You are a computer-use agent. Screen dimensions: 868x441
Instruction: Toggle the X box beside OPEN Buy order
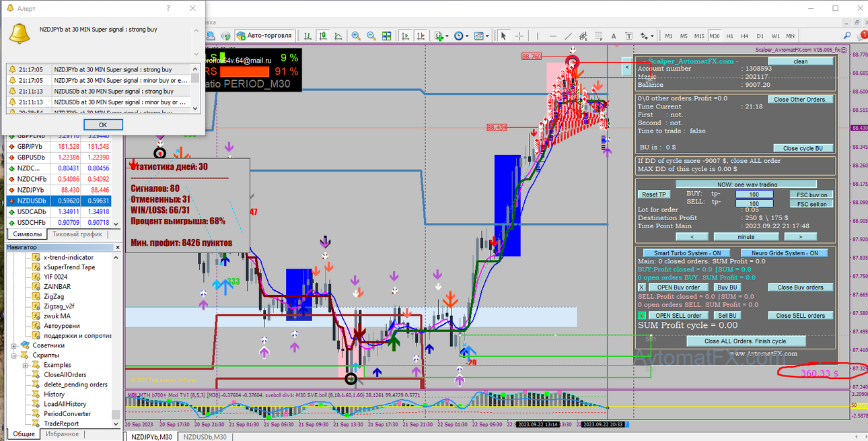click(641, 287)
